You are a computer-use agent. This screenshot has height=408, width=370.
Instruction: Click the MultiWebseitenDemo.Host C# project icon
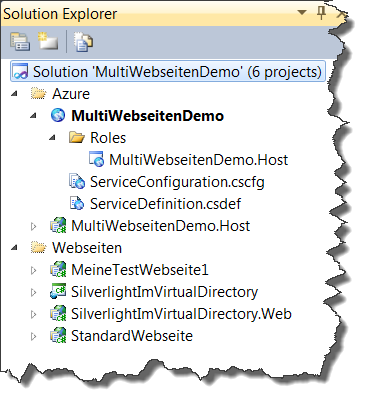point(58,226)
